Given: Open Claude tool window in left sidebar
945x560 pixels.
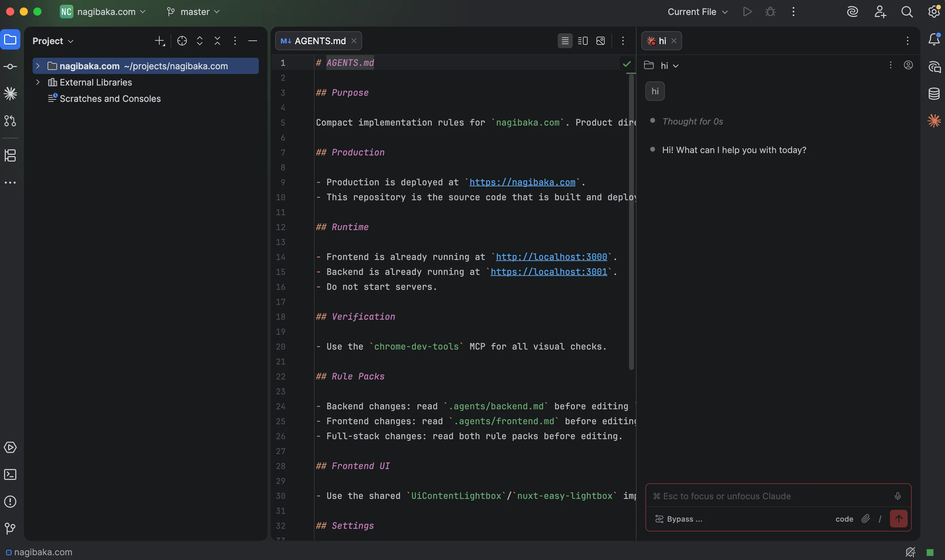Looking at the screenshot, I should pos(10,94).
